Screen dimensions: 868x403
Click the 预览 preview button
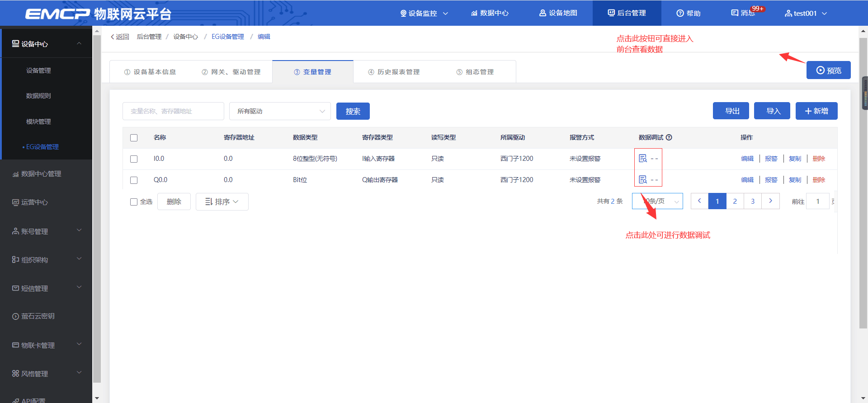pos(829,70)
